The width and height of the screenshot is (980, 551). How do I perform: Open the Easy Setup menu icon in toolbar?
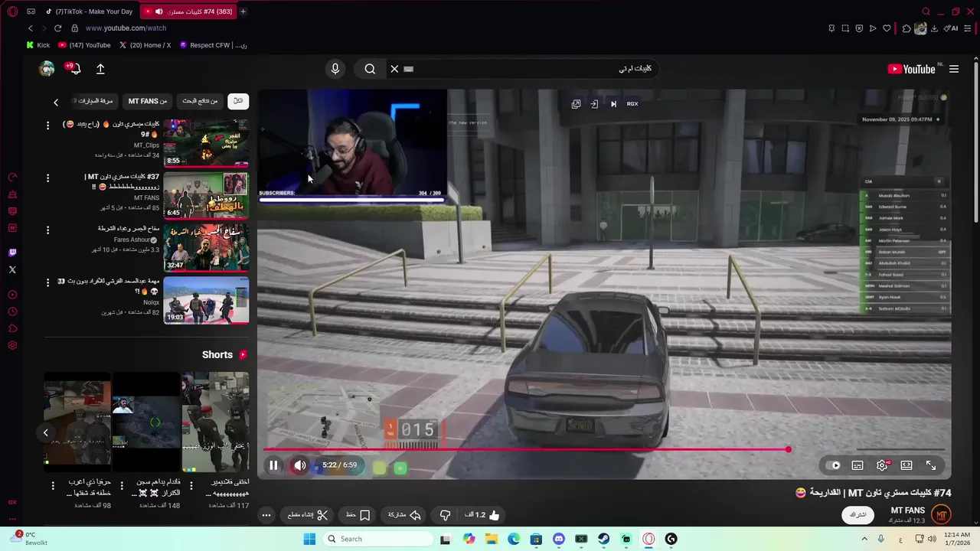click(969, 28)
